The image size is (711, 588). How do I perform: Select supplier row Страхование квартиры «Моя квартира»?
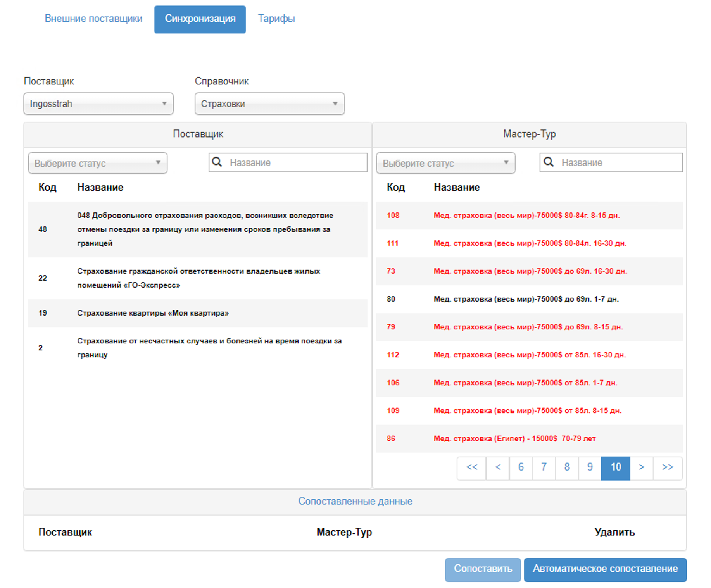[153, 313]
